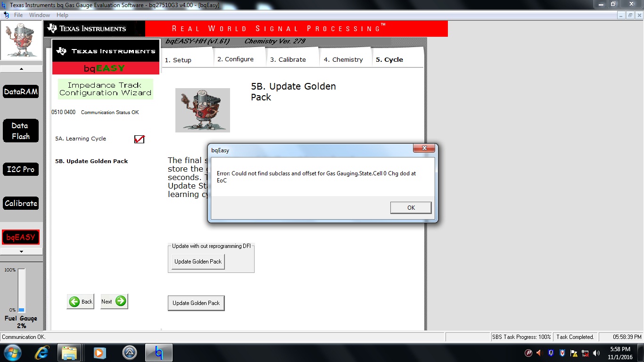Screen dimensions: 644x362
Task: Click the red V shield tray icon
Action: (562, 353)
